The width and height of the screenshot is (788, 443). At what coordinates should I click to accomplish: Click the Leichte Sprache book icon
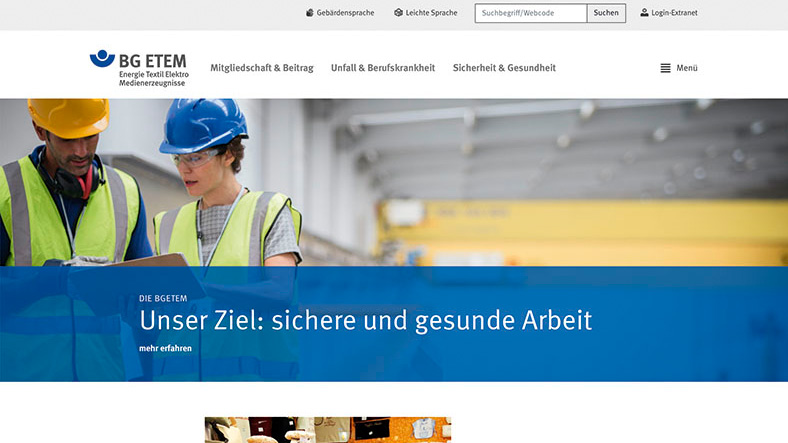click(x=398, y=13)
